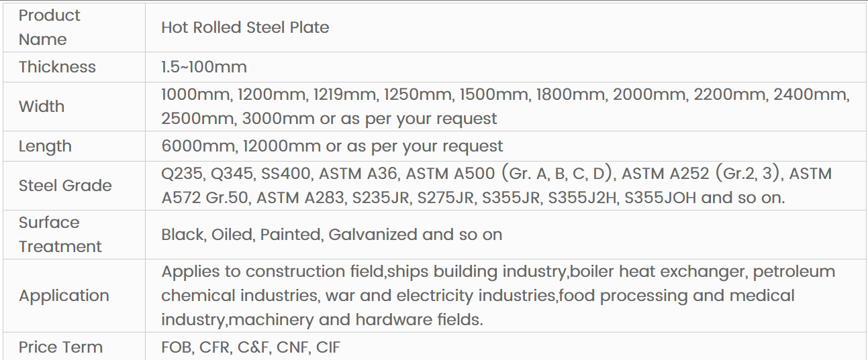This screenshot has height=360, width=868.
Task: Click the Length row label
Action: 45,146
